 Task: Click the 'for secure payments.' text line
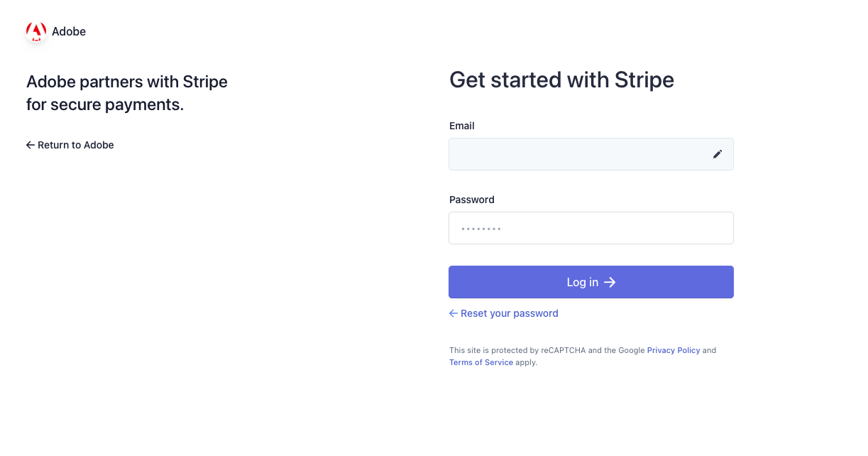[x=105, y=105]
